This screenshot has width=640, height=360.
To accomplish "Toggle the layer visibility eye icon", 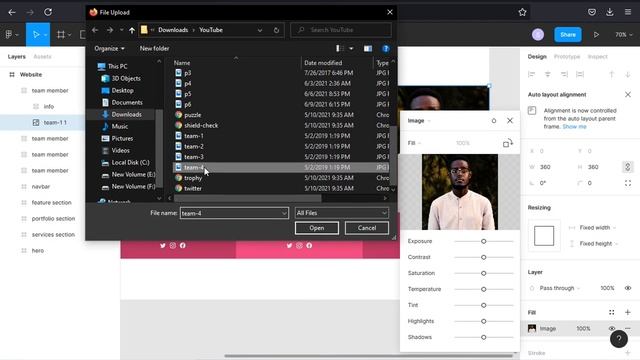I will coord(628,288).
